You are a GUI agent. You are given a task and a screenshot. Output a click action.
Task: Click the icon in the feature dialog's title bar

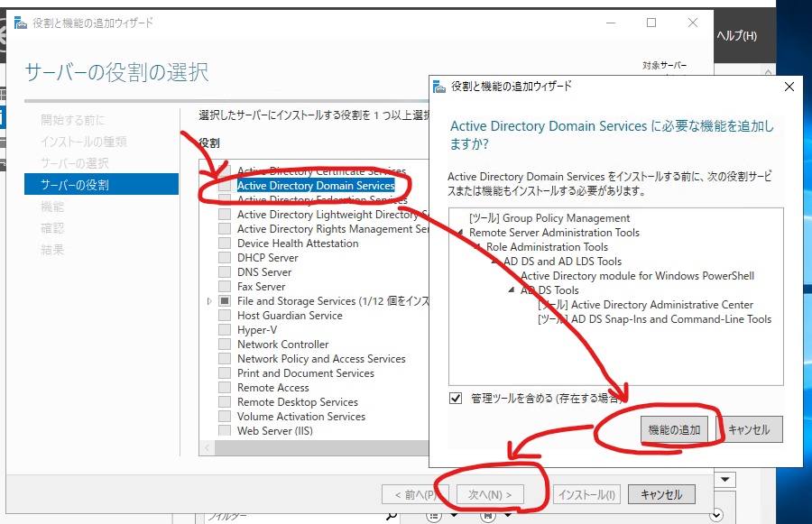pyautogui.click(x=439, y=87)
